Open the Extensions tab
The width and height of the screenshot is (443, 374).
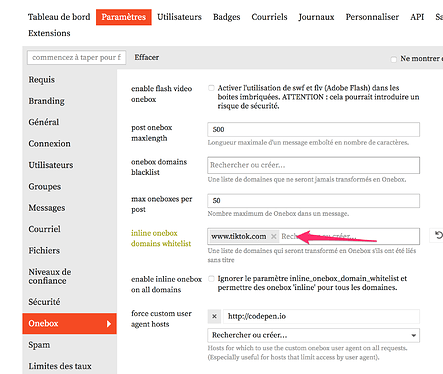coord(49,33)
